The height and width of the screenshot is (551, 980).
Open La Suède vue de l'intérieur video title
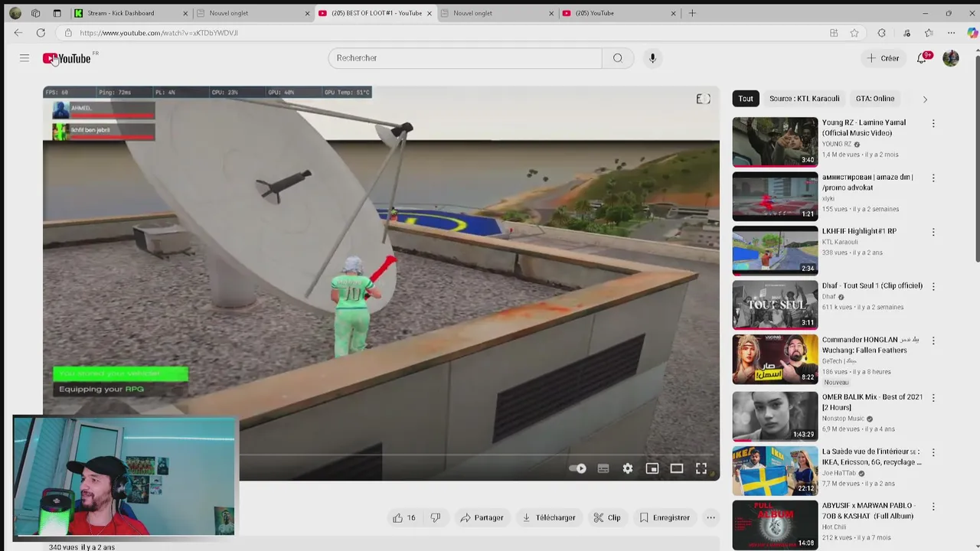point(872,457)
